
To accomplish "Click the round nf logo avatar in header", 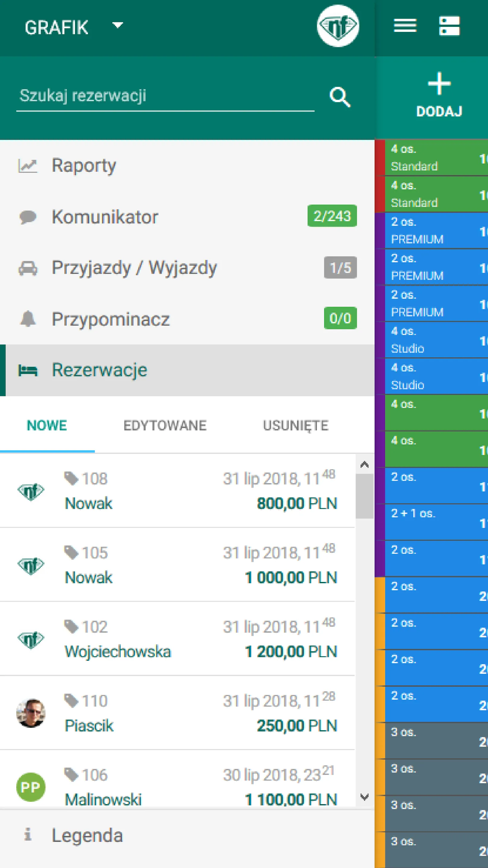I will pyautogui.click(x=338, y=26).
